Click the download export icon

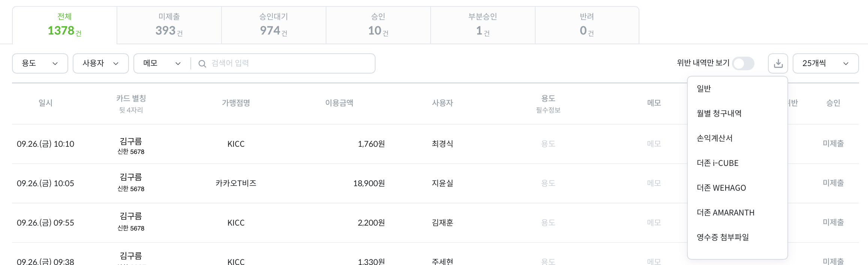click(778, 63)
